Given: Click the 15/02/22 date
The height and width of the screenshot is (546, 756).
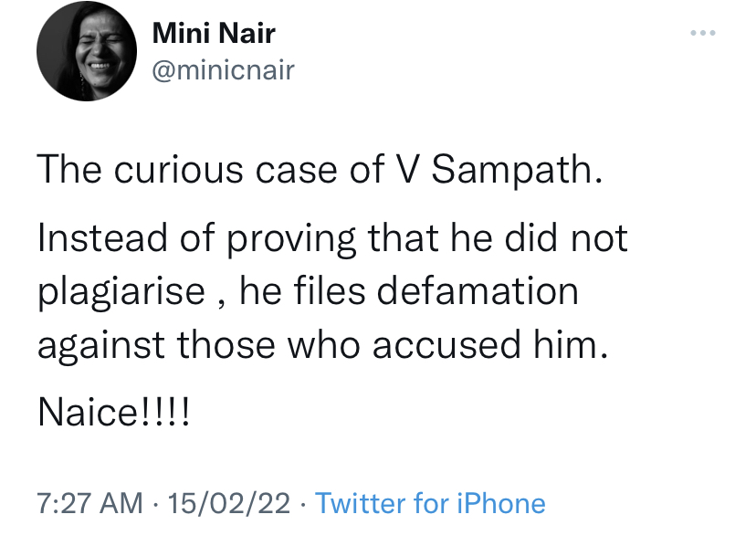Looking at the screenshot, I should pos(230,503).
